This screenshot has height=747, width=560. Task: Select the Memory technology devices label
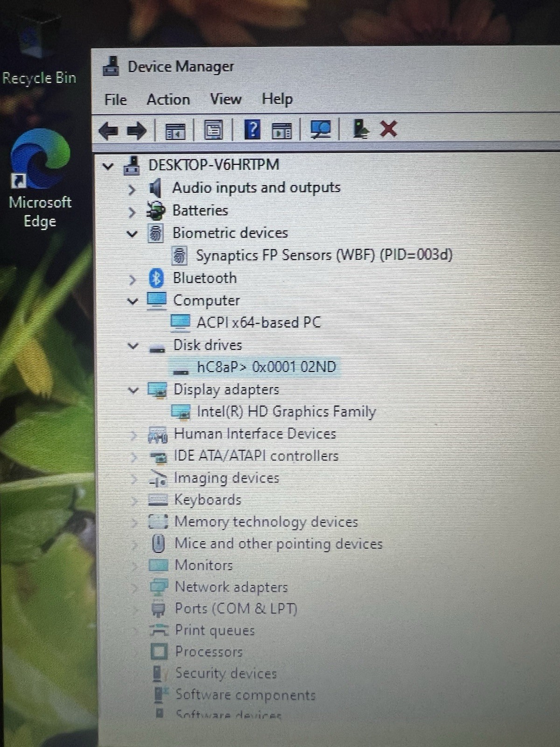266,521
